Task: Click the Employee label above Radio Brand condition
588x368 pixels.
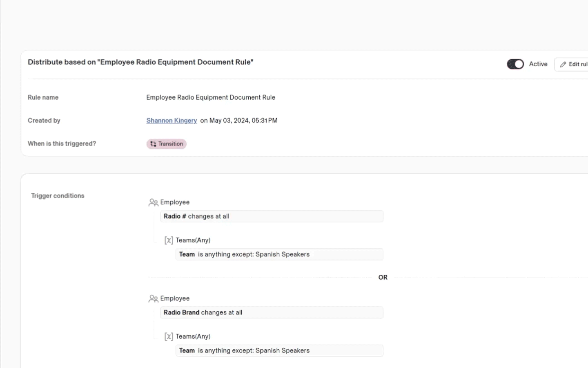Action: click(175, 298)
